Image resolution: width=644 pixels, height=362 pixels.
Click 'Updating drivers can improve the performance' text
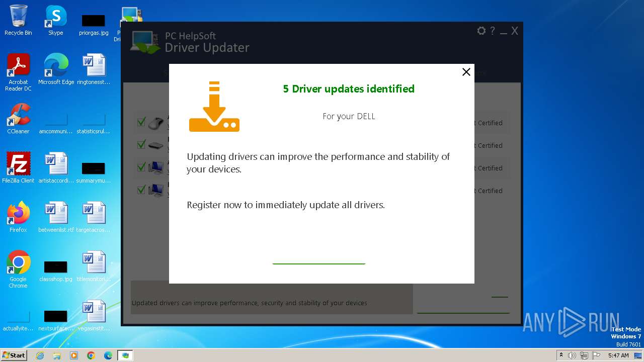318,163
